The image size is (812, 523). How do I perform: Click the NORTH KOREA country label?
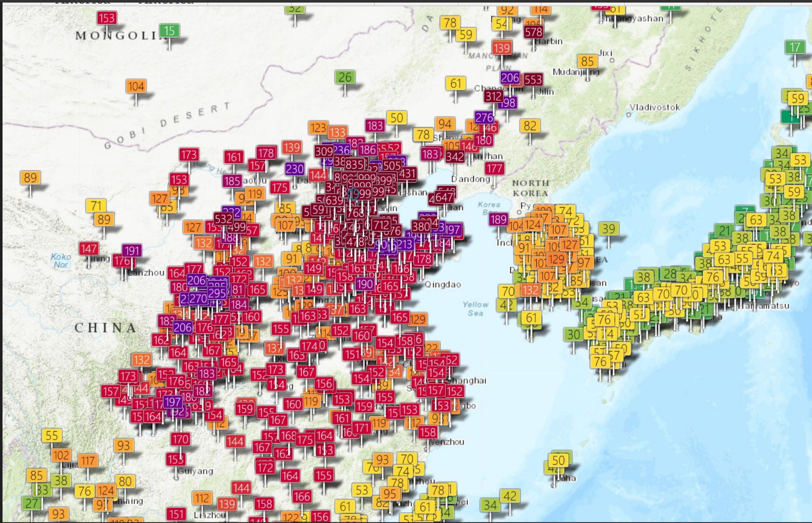point(530,188)
